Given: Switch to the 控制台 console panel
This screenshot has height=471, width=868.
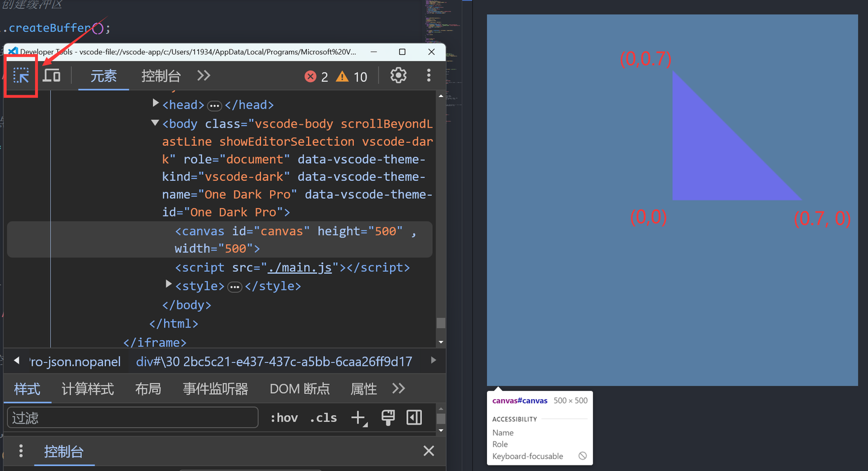Looking at the screenshot, I should click(x=162, y=76).
